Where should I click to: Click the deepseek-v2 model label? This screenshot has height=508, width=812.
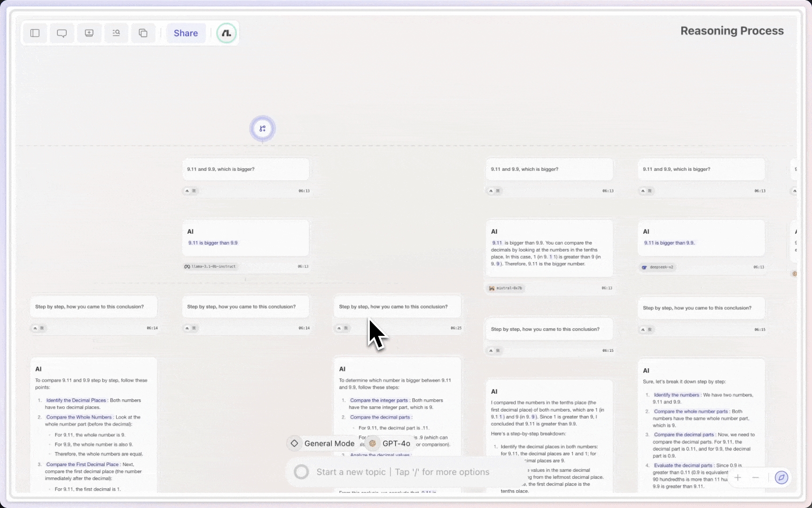point(658,267)
